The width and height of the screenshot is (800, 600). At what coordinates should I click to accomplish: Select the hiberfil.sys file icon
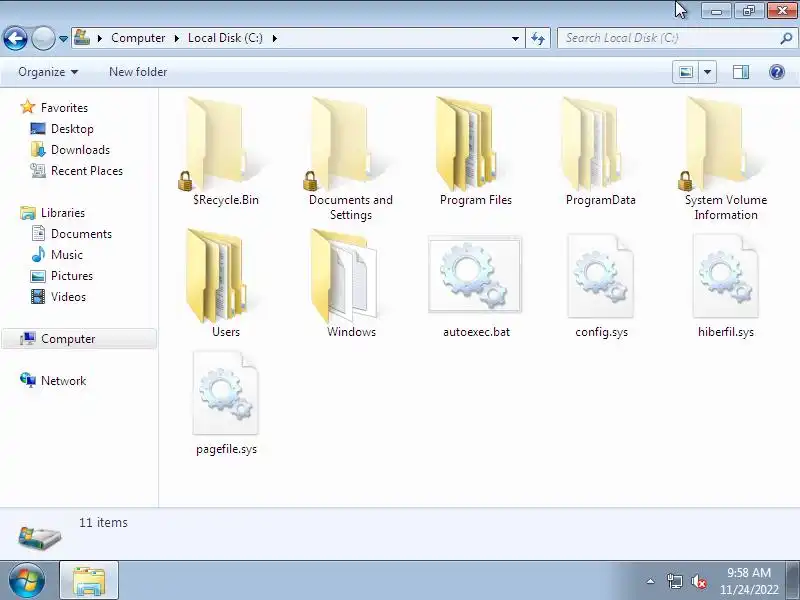[726, 276]
